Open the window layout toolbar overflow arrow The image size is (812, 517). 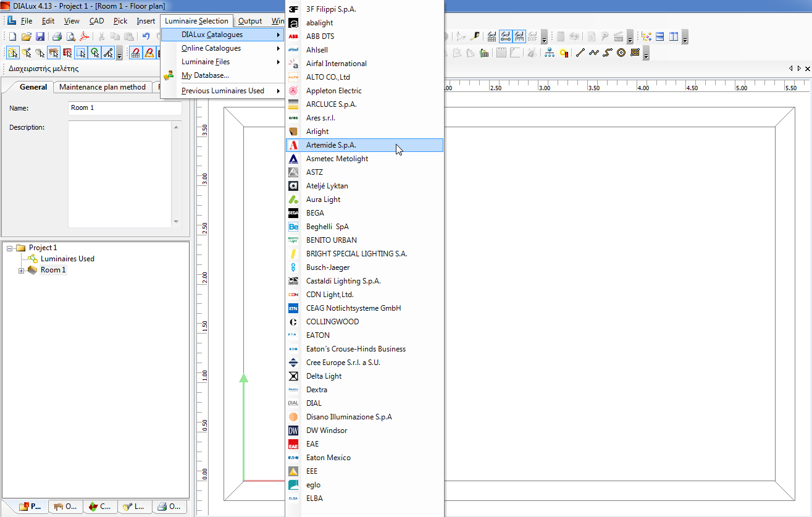tap(685, 38)
